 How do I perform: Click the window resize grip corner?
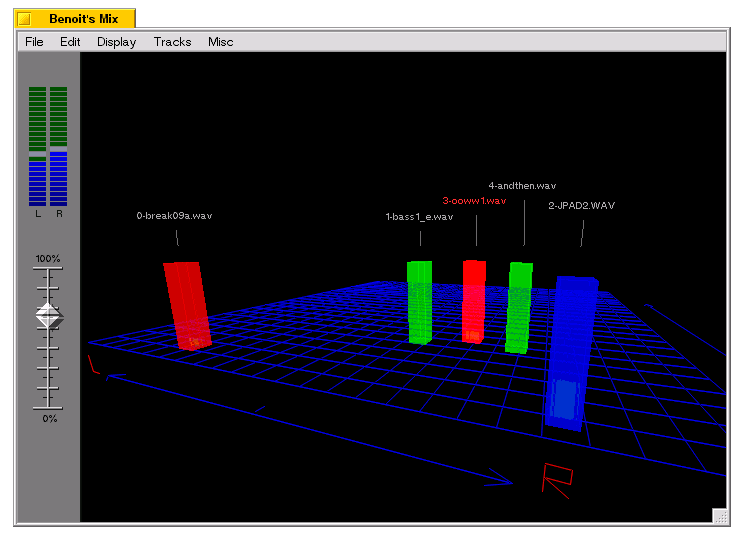click(720, 516)
